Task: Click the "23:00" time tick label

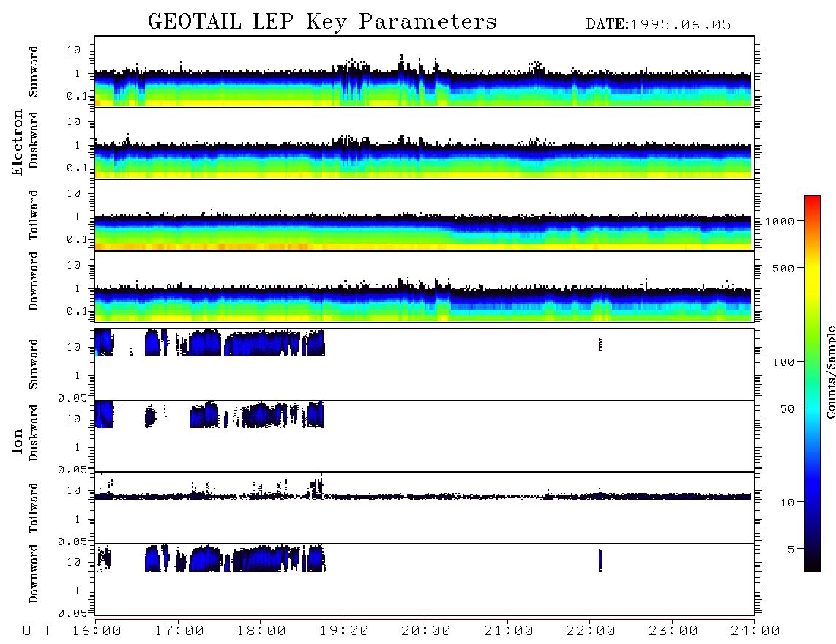Action: (673, 632)
